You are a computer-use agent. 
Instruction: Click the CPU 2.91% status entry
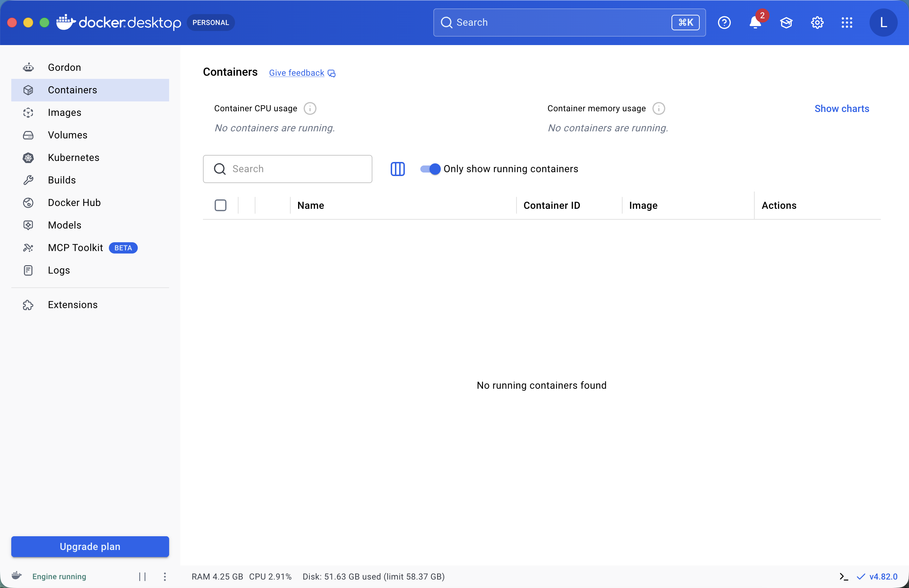click(x=270, y=576)
